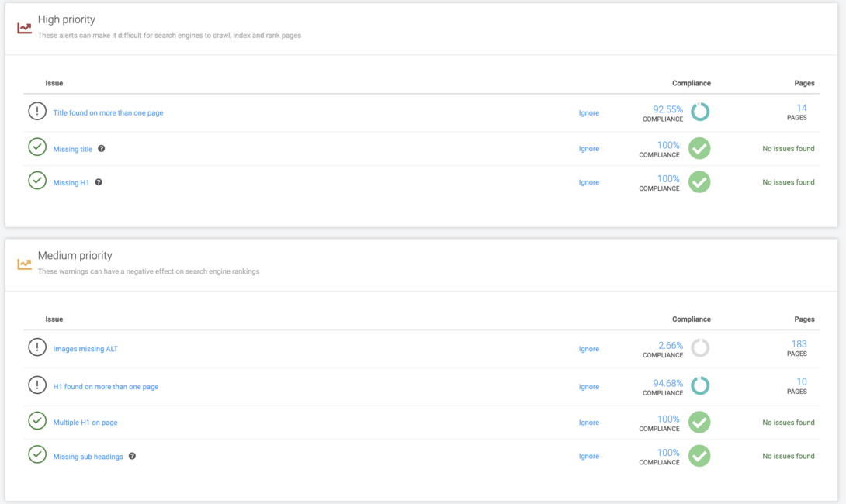Image resolution: width=846 pixels, height=504 pixels.
Task: Click the green check icon beside Missing title
Action: [36, 147]
